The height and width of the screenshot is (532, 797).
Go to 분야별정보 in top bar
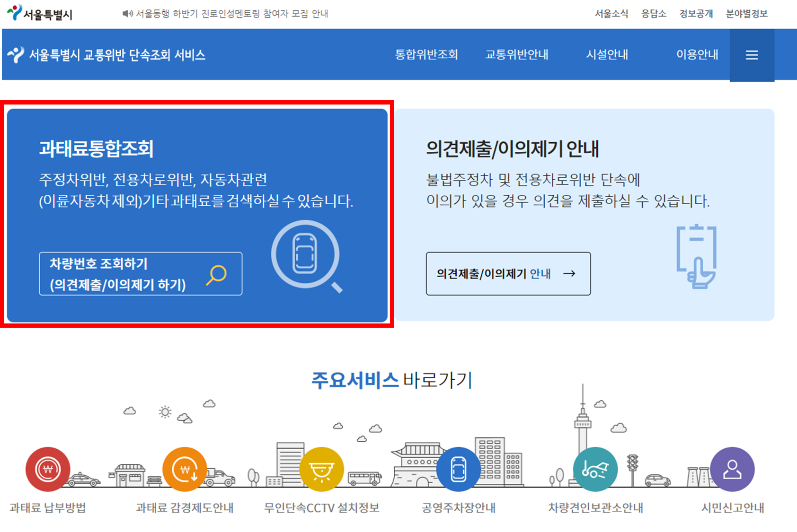(x=747, y=14)
